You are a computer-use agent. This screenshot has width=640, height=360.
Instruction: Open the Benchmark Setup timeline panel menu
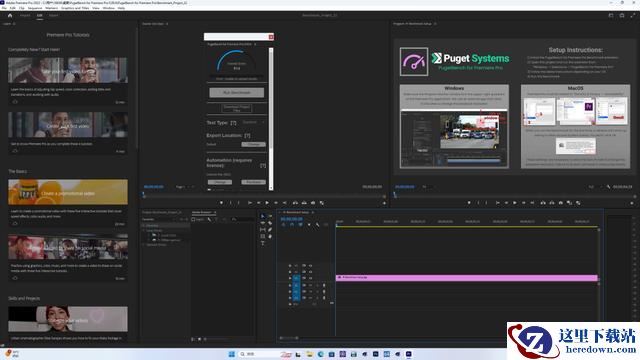coord(313,212)
